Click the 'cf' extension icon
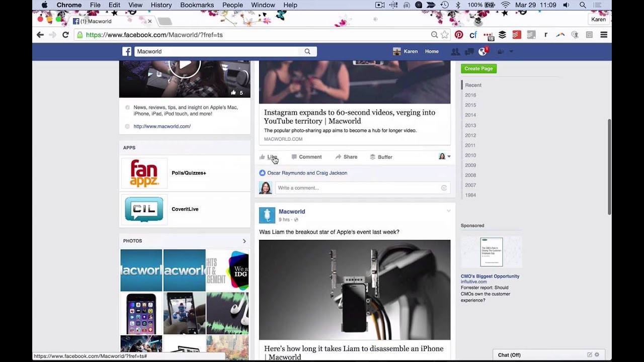The image size is (644, 362). pyautogui.click(x=473, y=35)
